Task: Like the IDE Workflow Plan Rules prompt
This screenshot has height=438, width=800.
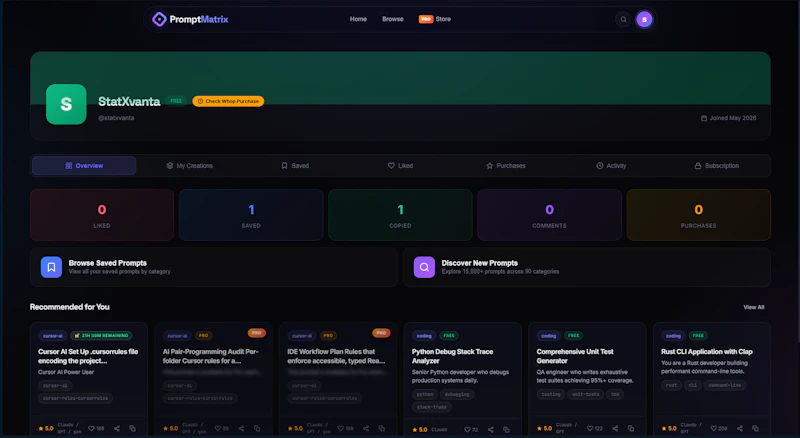Action: (x=345, y=428)
